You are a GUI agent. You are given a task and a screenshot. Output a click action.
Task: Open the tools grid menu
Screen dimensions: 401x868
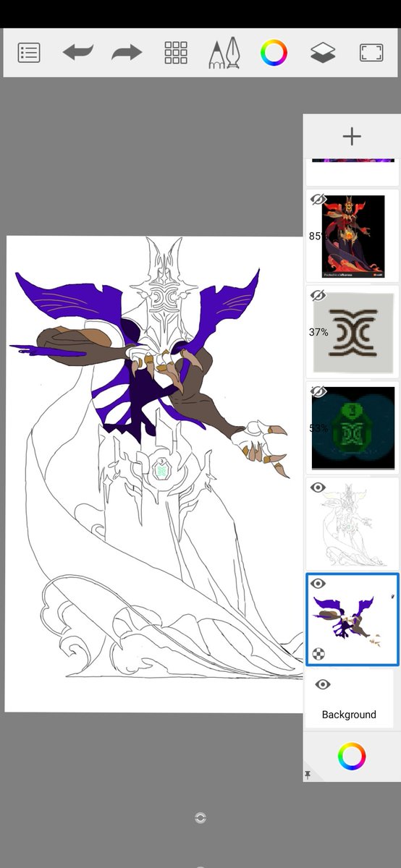pos(176,53)
